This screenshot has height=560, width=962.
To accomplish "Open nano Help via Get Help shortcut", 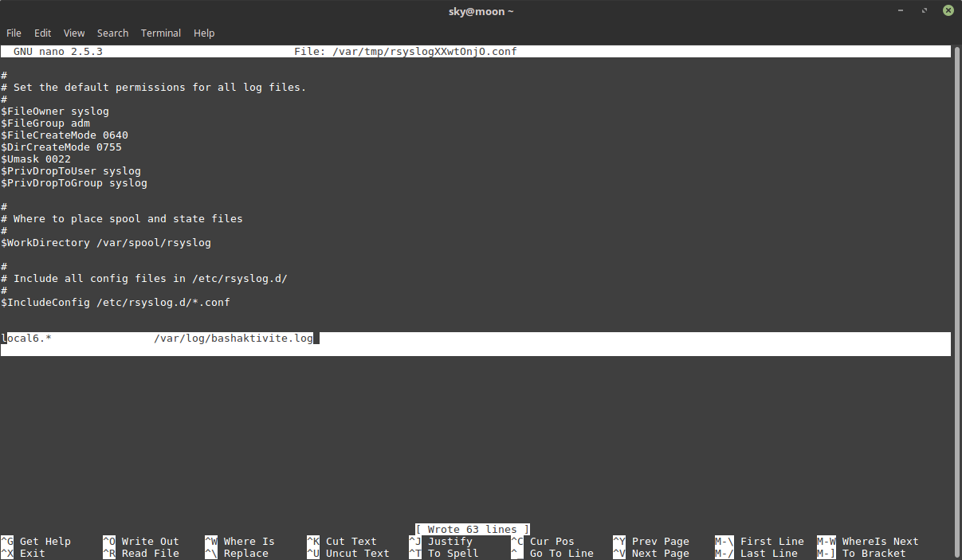I will 38,541.
